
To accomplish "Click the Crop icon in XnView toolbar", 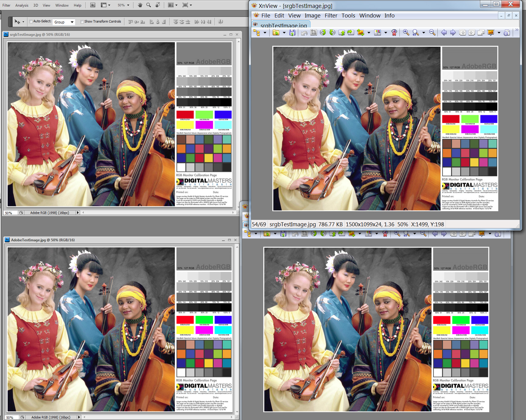I will tap(314, 33).
